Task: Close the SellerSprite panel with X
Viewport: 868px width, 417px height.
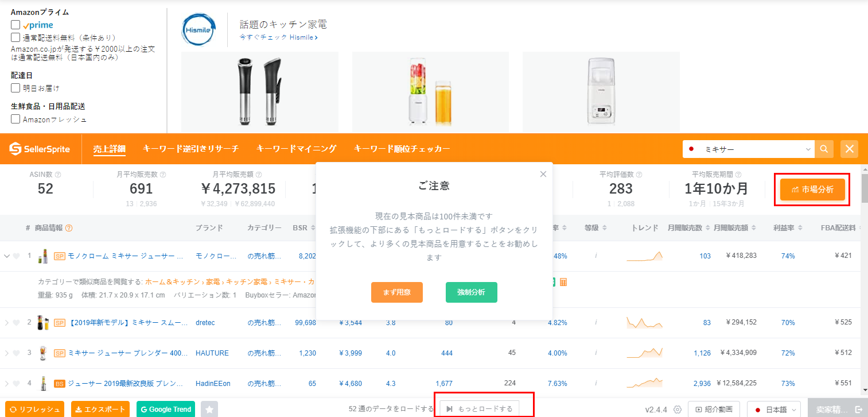Action: [850, 149]
